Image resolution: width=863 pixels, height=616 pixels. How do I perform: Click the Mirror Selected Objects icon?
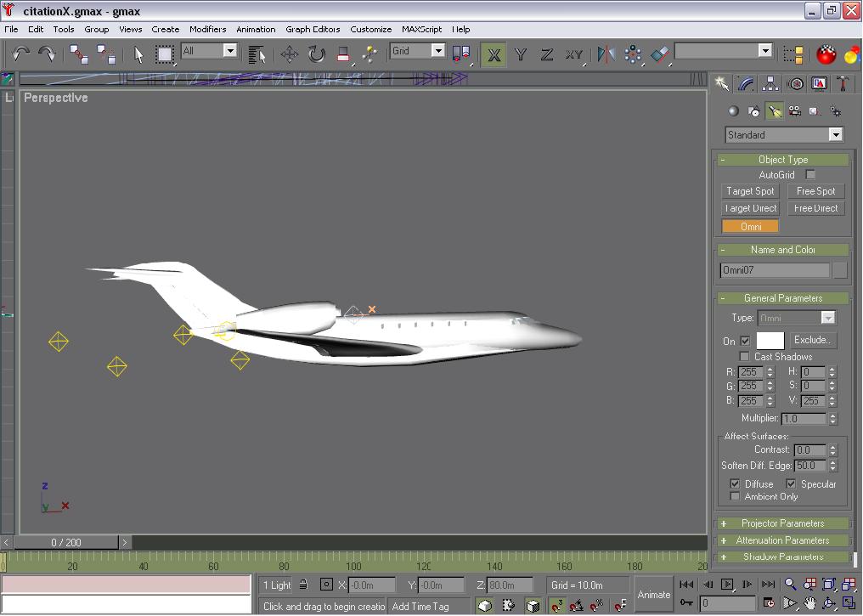[606, 54]
